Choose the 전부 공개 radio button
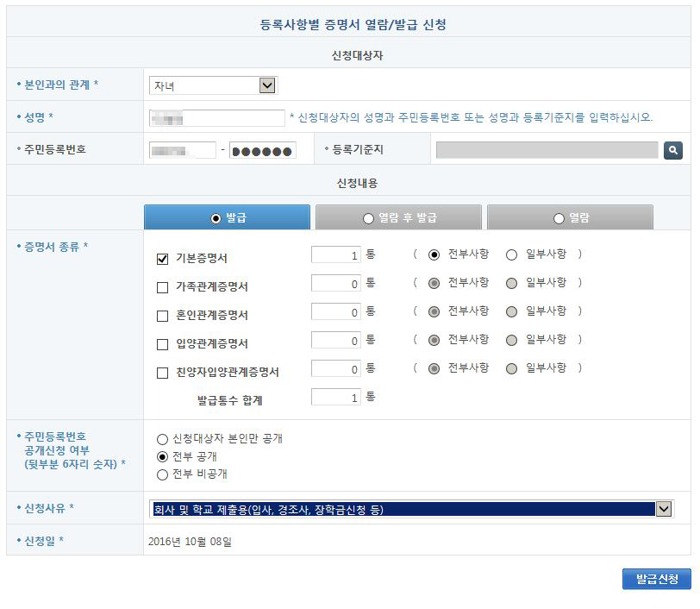The height and width of the screenshot is (609, 700). pos(162,457)
